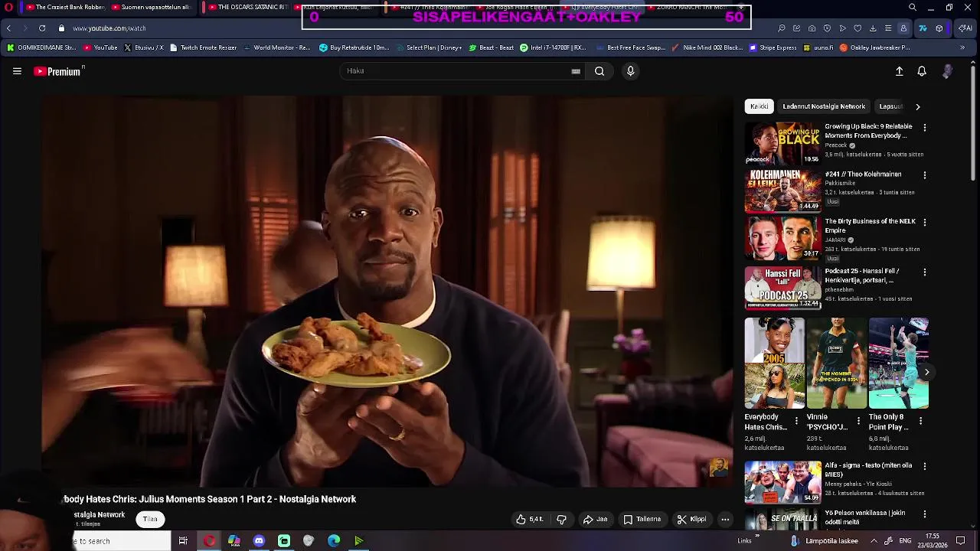
Task: Open options for Growing Up Black video
Action: point(924,128)
